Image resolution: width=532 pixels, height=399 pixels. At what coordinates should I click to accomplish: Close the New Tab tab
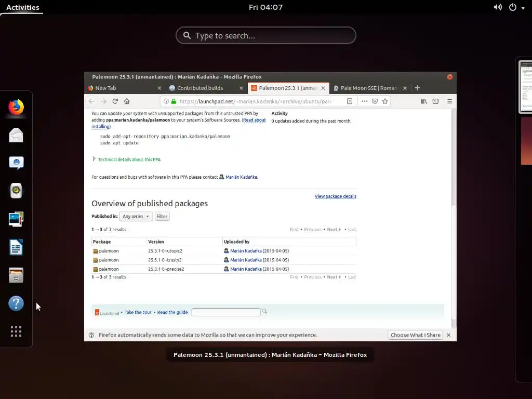pyautogui.click(x=159, y=88)
